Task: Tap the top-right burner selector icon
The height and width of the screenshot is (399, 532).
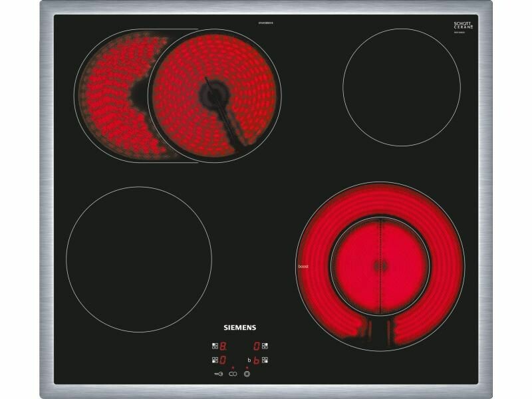Action: point(265,346)
